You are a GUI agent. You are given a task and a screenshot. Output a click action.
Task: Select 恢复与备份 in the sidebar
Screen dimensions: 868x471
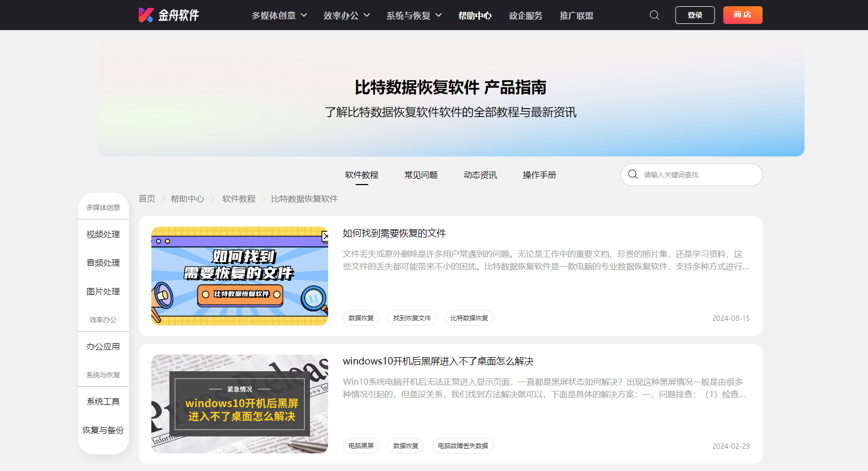point(103,430)
